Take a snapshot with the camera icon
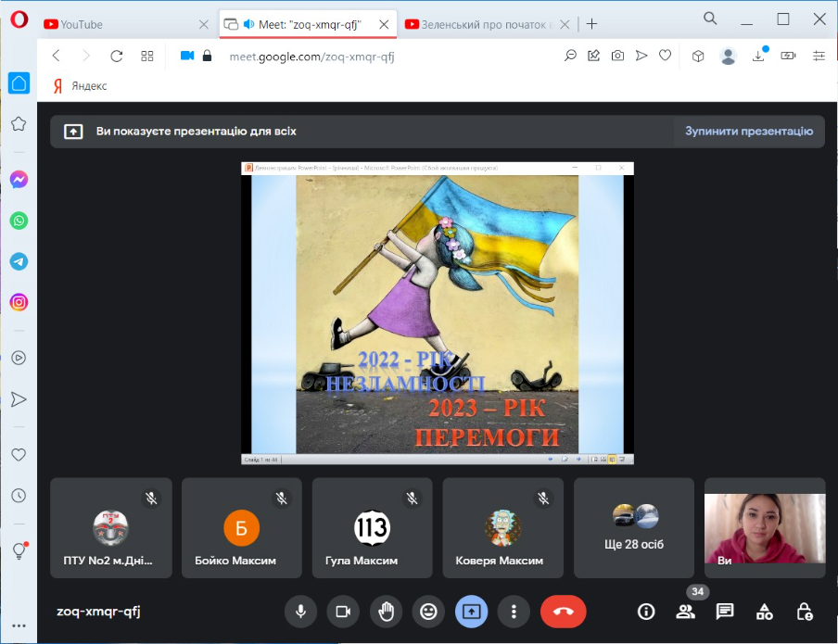The width and height of the screenshot is (838, 644). click(x=617, y=56)
